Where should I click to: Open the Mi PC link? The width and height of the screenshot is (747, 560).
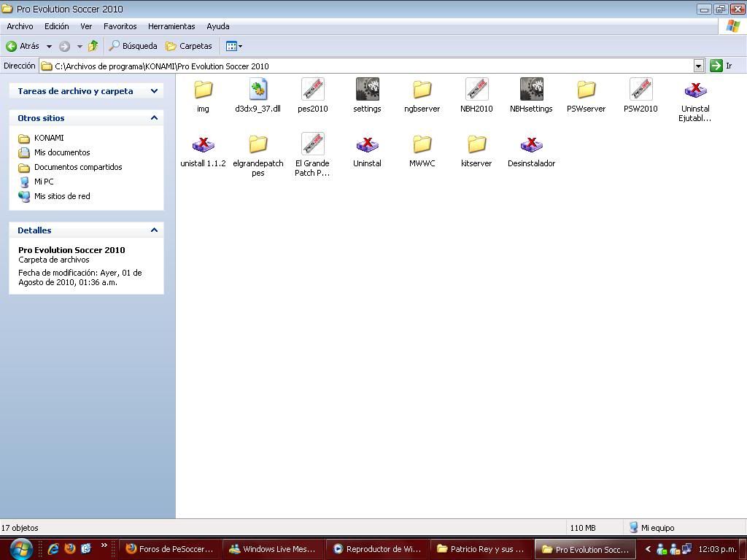point(44,182)
